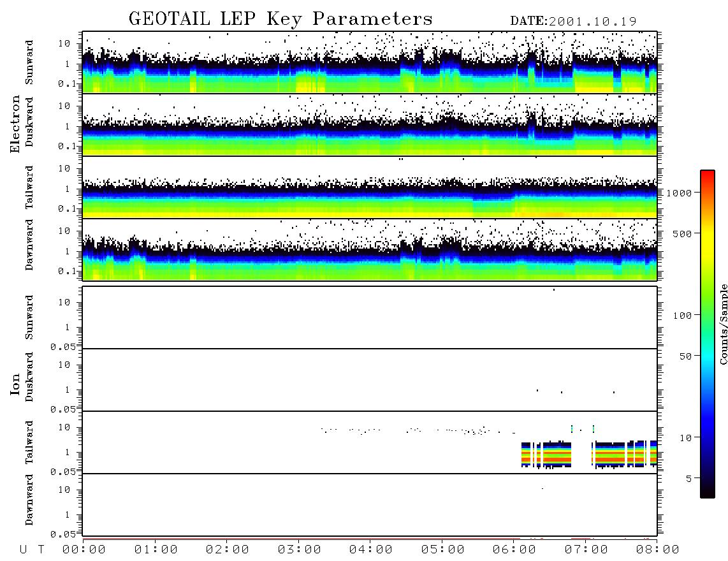Viewport: 728px width, 561px height.
Task: Click the 100 color bar tick label
Action: tap(682, 316)
